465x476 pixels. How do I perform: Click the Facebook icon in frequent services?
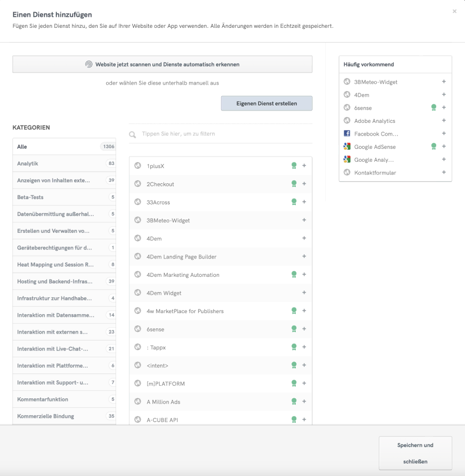tap(347, 134)
